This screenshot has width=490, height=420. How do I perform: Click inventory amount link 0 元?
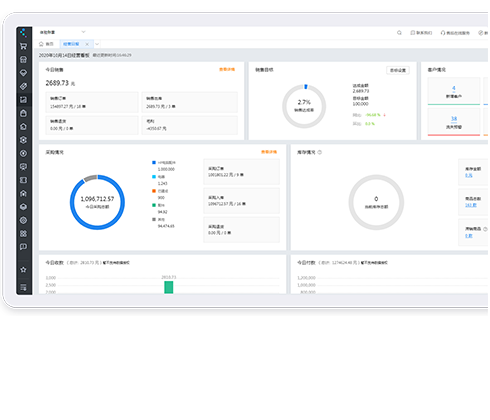tap(469, 175)
